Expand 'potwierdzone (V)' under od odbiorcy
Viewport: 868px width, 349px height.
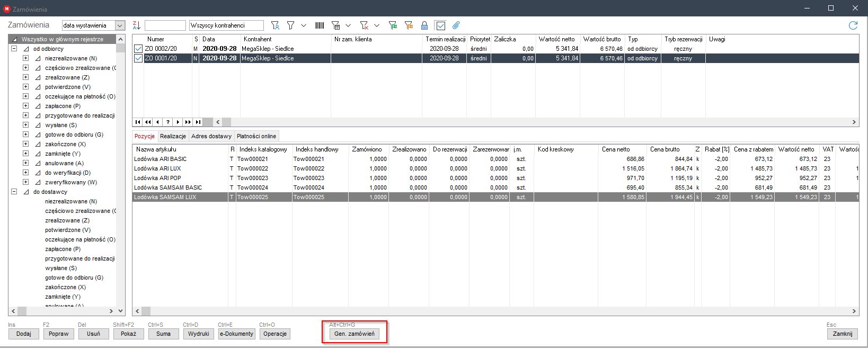tap(25, 87)
